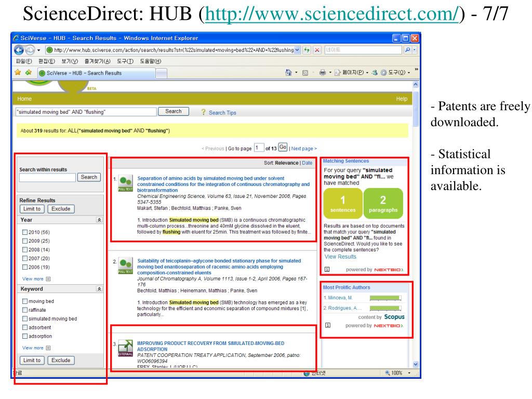Click the yellow '1 sentences' tile
Screen dimensions: 532x399
point(343,204)
